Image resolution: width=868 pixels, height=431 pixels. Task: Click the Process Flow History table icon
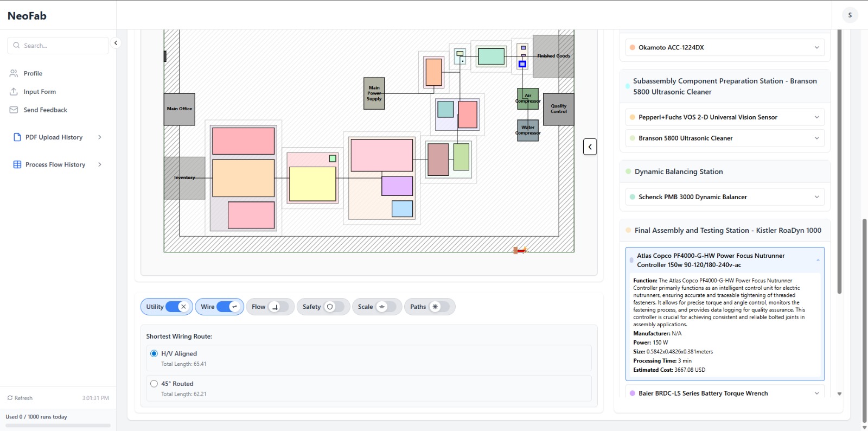click(17, 164)
